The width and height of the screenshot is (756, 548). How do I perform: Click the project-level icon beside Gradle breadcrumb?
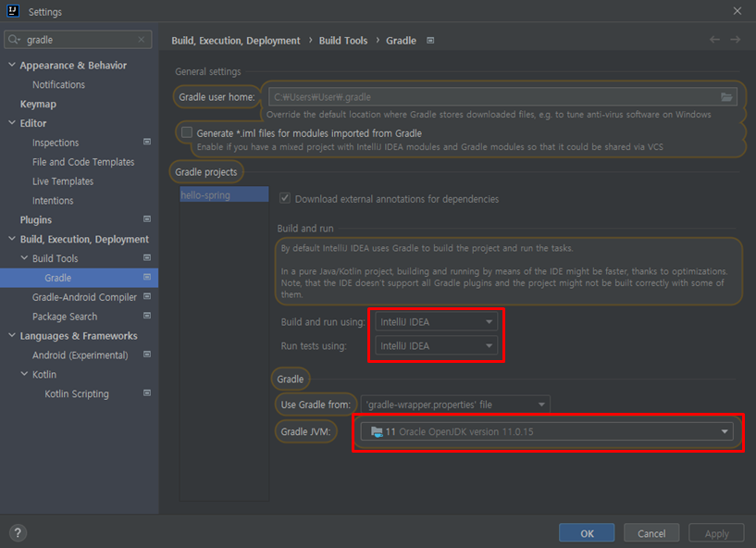coord(430,41)
